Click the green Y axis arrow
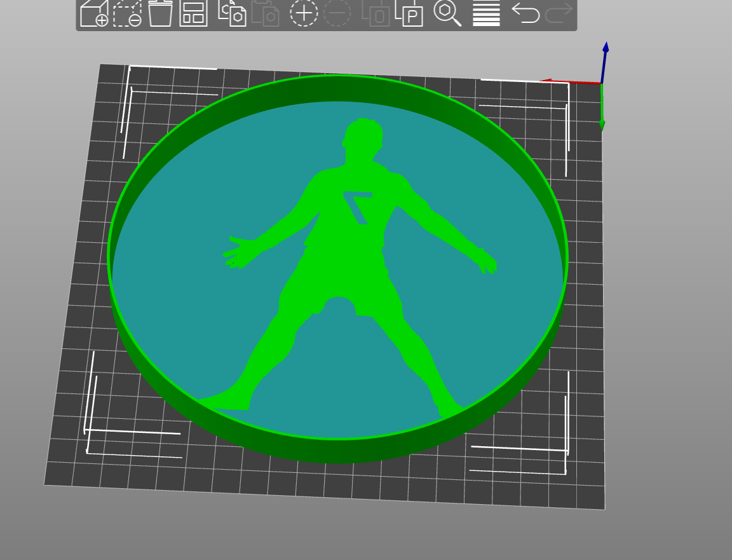Screen dimensions: 732x560 pos(602,107)
